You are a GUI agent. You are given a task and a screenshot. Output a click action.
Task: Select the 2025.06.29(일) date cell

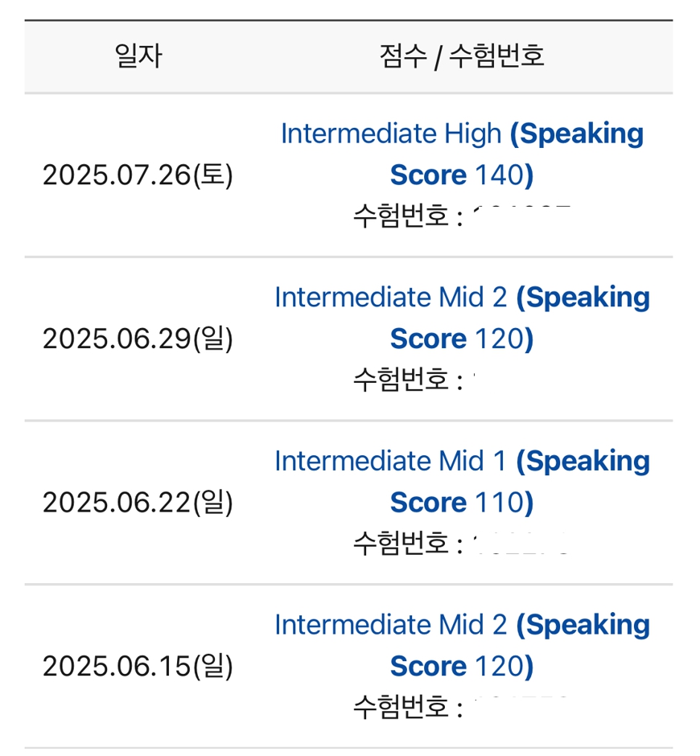pos(138,339)
